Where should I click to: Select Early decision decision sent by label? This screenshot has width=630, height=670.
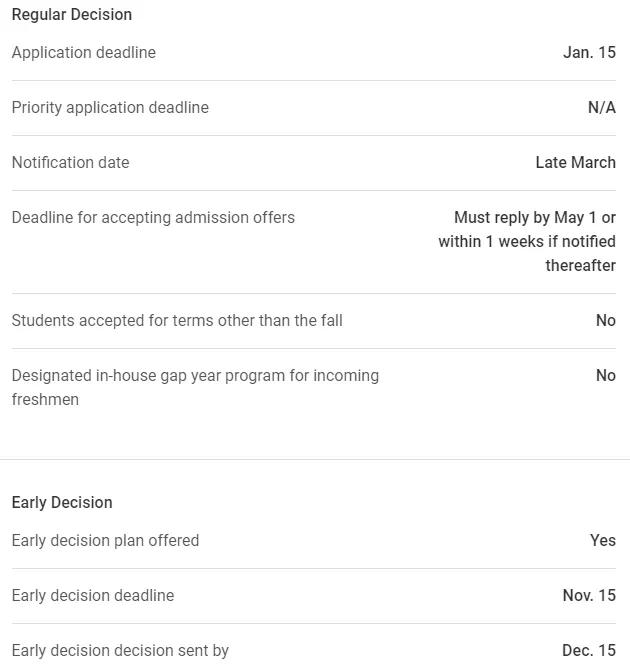click(121, 651)
